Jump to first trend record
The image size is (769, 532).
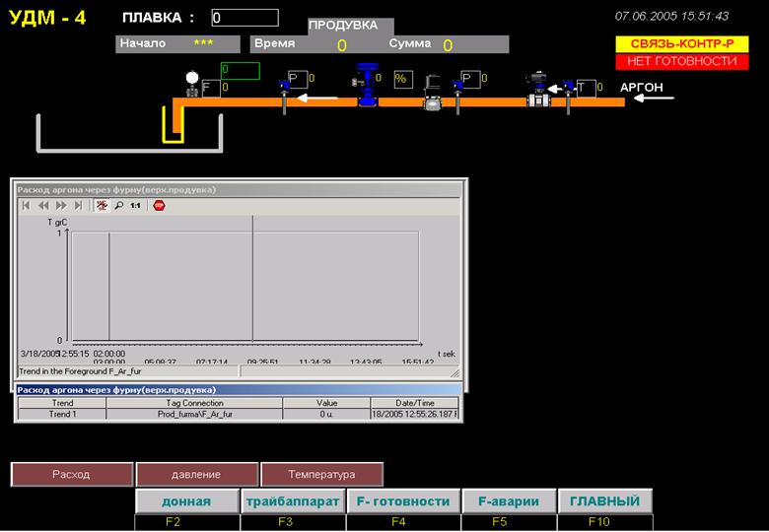click(26, 206)
